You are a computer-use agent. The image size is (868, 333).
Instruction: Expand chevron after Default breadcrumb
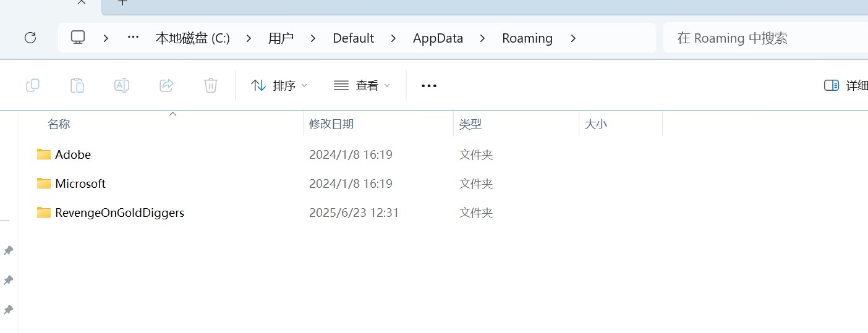click(x=393, y=38)
